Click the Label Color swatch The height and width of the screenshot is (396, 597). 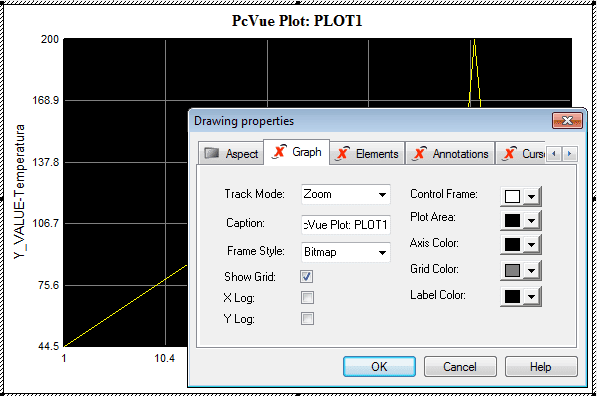coord(512,296)
